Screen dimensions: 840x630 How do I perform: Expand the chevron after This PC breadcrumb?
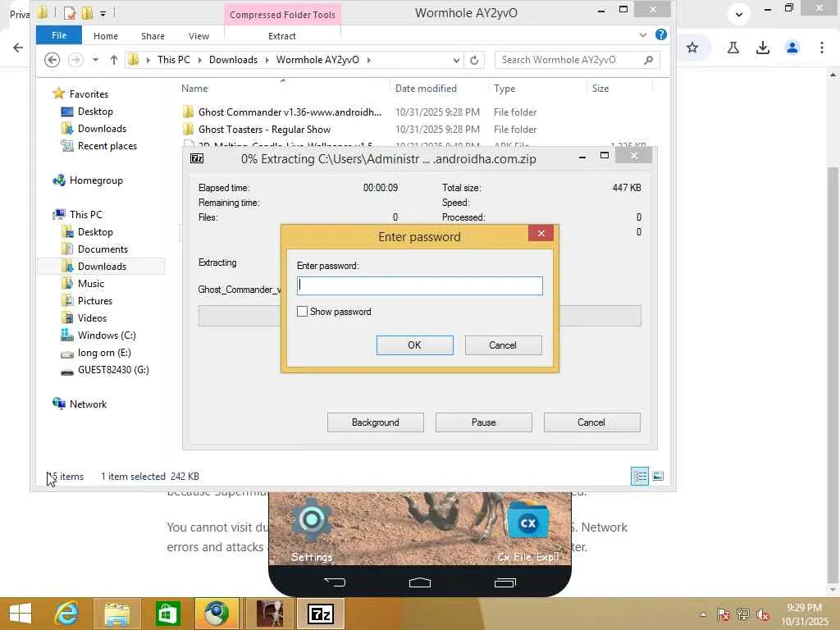pos(200,60)
